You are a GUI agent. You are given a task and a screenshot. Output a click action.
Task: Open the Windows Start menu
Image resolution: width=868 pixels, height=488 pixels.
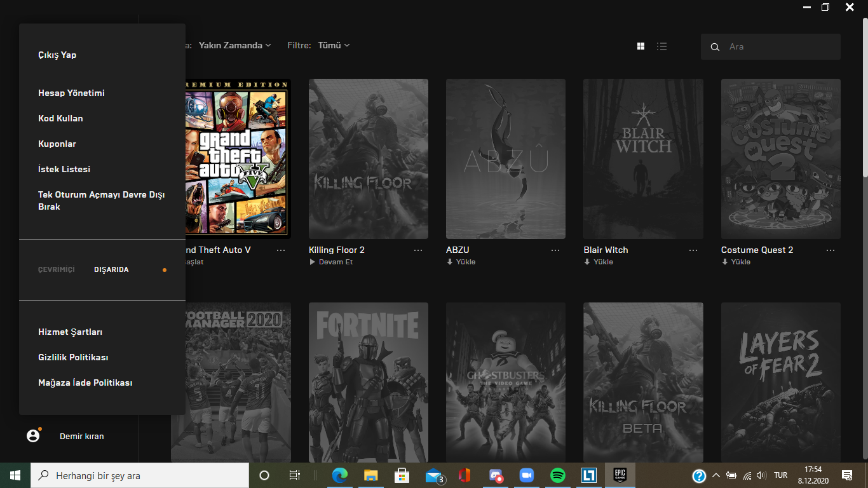(x=15, y=475)
